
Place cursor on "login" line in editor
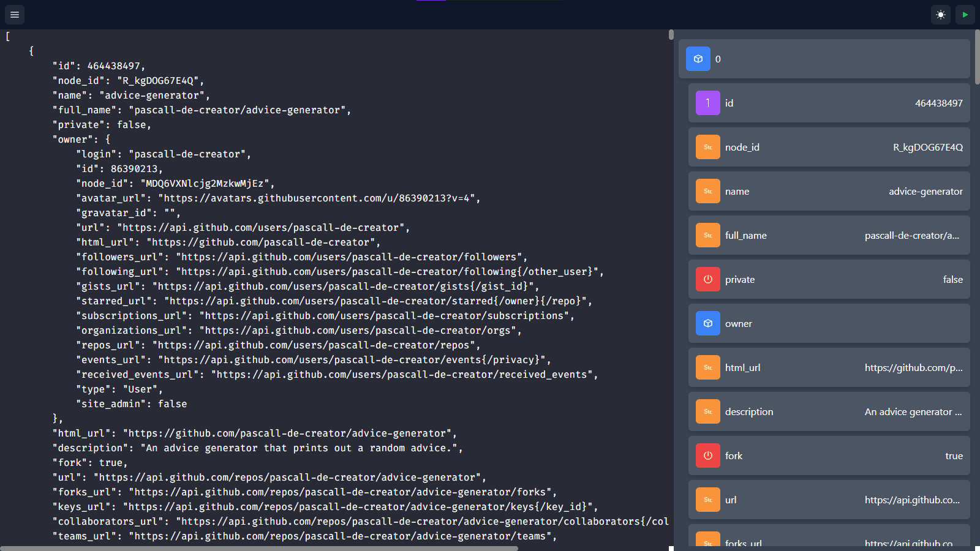coord(164,154)
